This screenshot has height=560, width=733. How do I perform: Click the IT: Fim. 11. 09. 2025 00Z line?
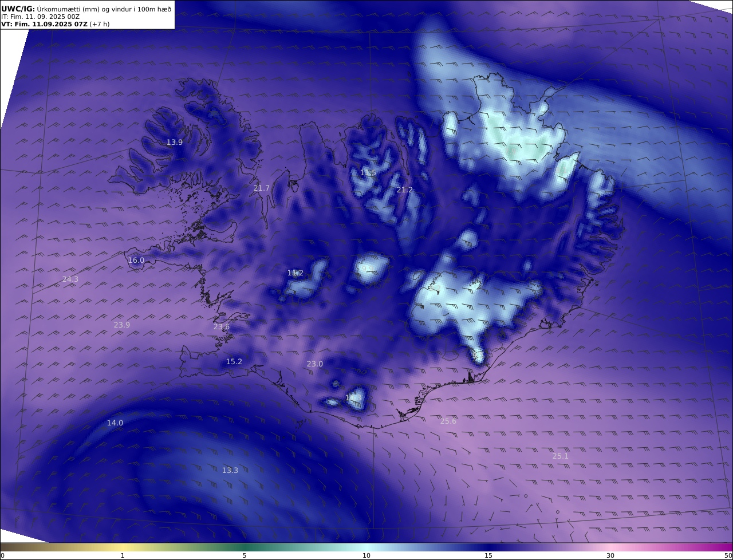(40, 17)
